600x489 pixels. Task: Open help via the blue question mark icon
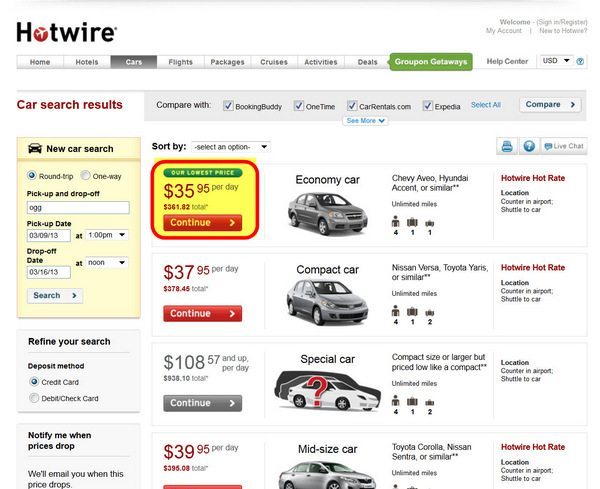coord(529,146)
